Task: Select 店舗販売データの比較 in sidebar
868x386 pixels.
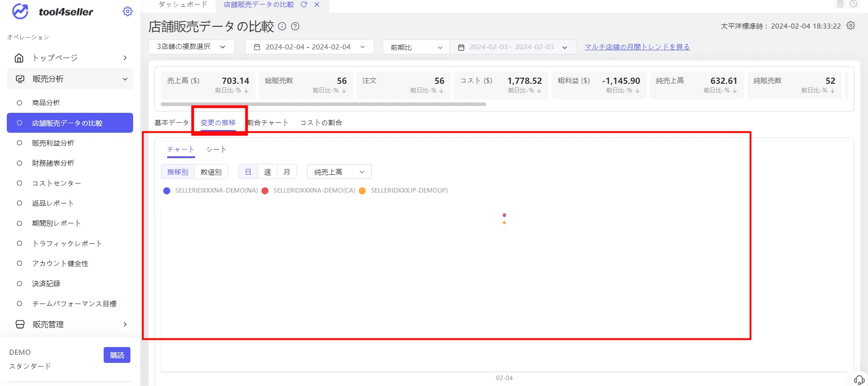Action: click(70, 123)
